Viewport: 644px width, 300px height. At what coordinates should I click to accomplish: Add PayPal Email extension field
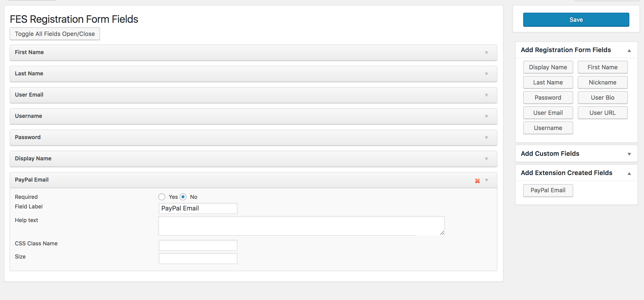tap(548, 190)
